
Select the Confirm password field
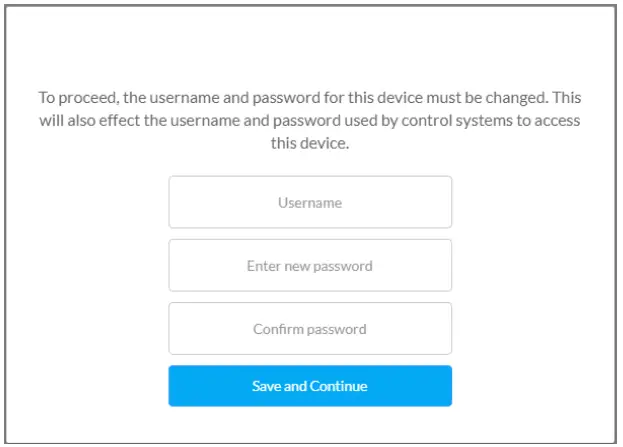[310, 329]
